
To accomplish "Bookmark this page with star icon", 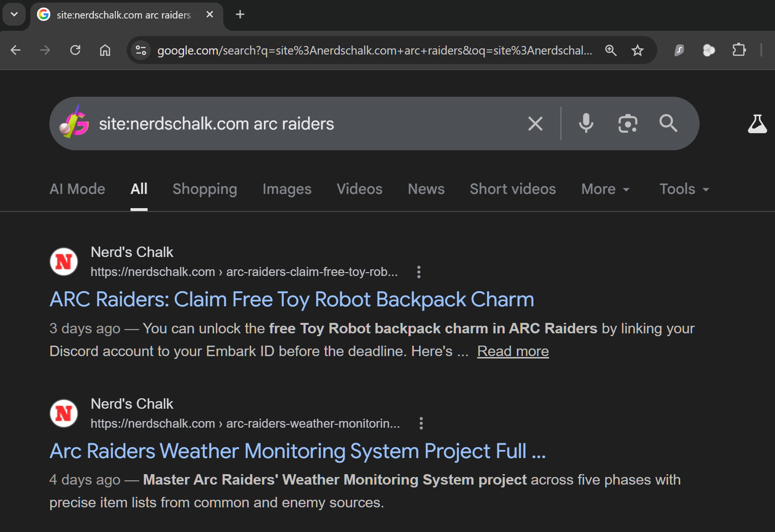I will tap(637, 50).
